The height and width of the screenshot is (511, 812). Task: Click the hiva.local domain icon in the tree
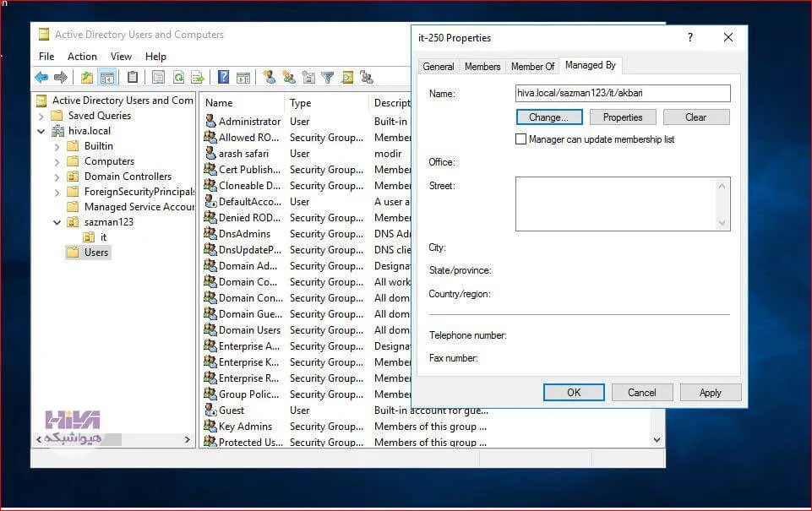pos(58,131)
